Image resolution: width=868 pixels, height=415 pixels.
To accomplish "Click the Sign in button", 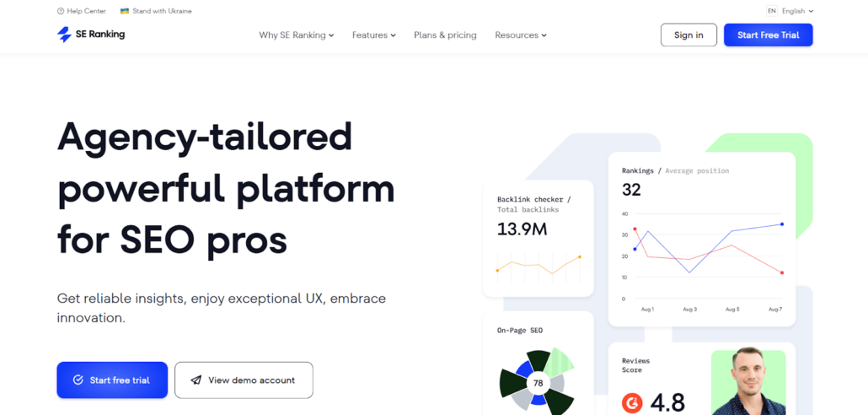I will pos(689,35).
